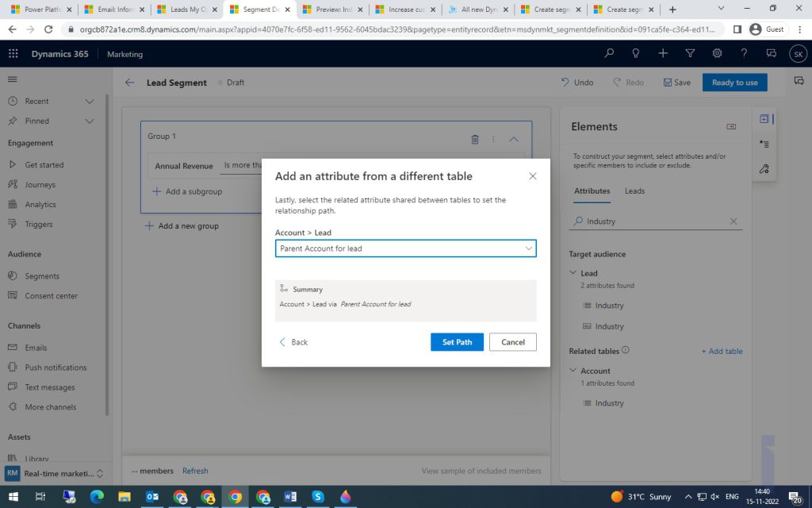Confirm with the Set Path button
Screen dimensions: 812x508
[457, 342]
